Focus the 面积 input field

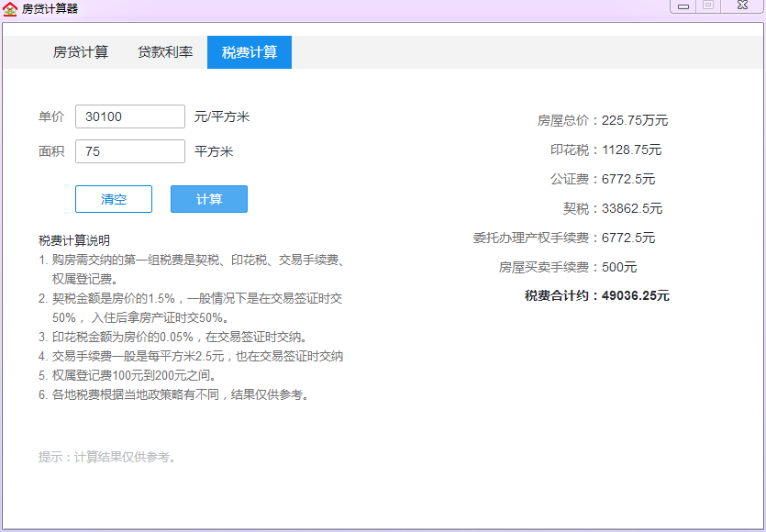[129, 151]
